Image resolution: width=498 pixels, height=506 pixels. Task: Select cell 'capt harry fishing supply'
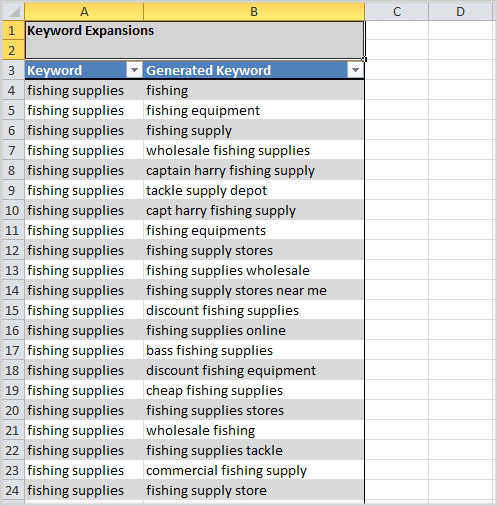[254, 210]
